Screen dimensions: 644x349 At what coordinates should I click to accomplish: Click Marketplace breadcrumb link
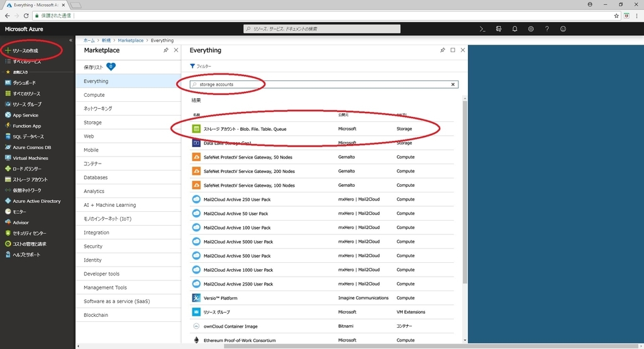131,40
